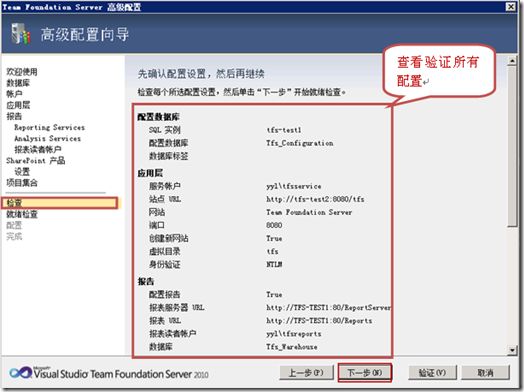Click the 报告 section heading in summary
The image size is (524, 392).
[146, 281]
